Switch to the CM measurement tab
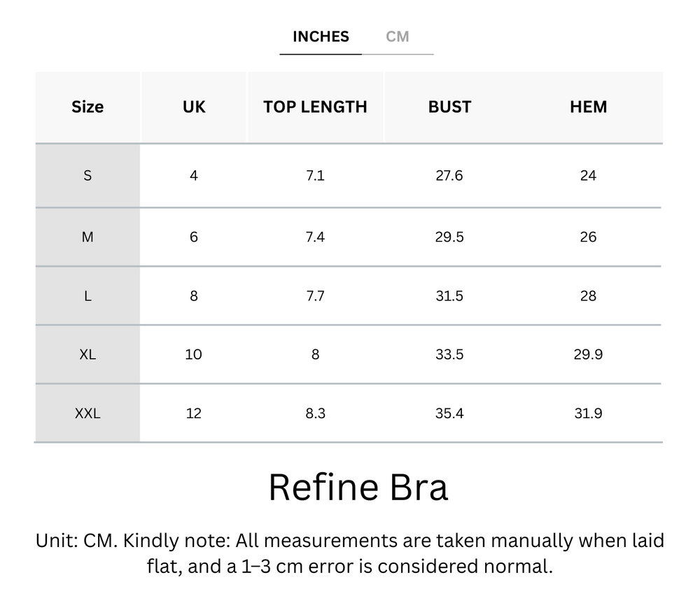700x608 pixels. point(398,36)
